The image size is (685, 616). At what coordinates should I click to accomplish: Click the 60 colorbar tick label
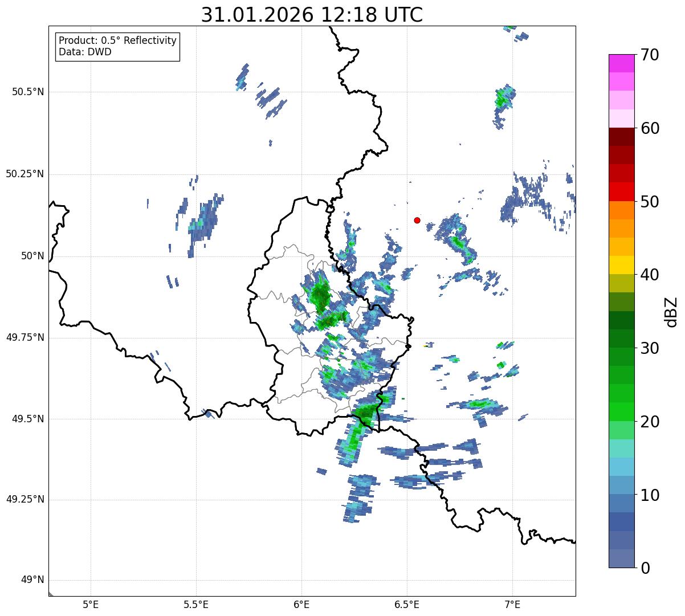pos(650,128)
